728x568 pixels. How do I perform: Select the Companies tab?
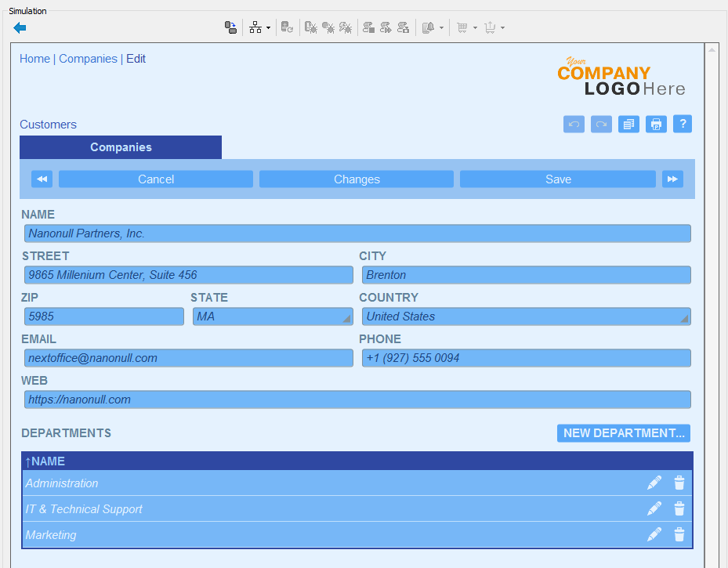(120, 147)
